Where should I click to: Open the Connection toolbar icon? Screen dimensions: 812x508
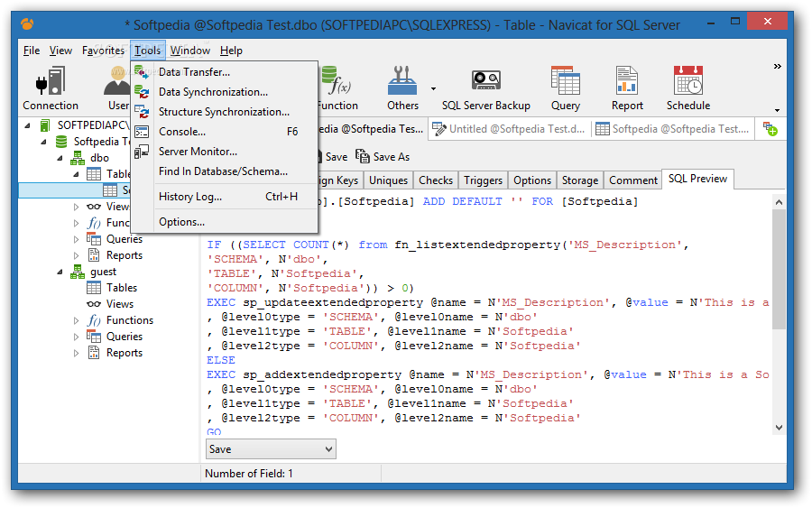[x=51, y=88]
